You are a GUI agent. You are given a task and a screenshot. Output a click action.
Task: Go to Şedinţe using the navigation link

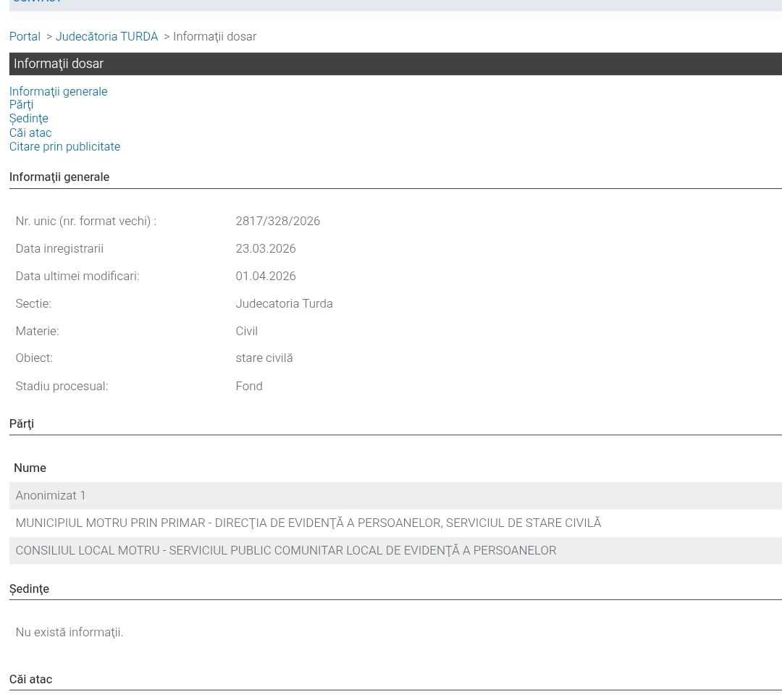coord(28,118)
